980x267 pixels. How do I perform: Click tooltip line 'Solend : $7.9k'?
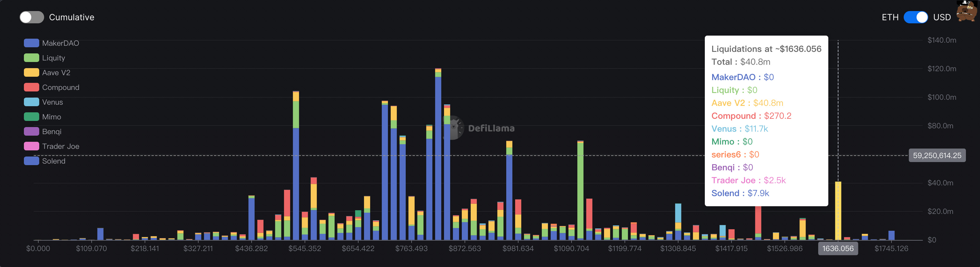[740, 193]
